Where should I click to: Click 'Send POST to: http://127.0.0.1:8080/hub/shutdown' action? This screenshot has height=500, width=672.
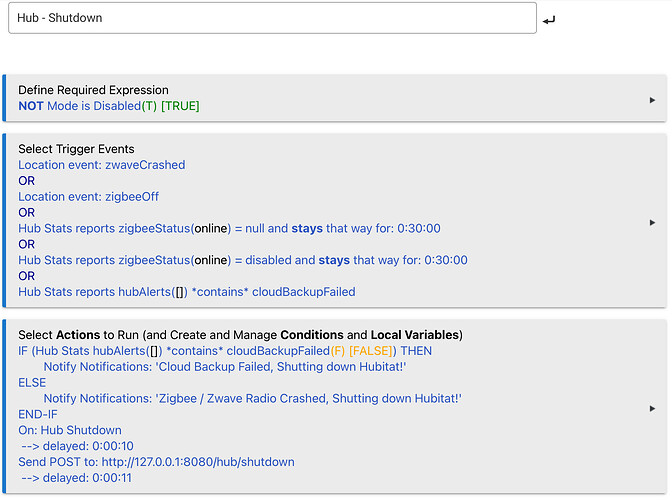[156, 462]
